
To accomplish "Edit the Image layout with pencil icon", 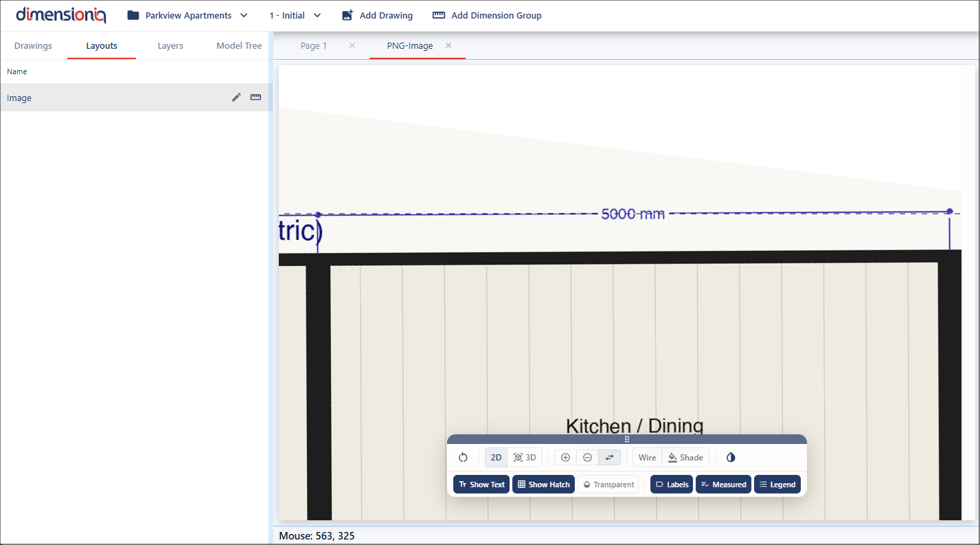I will (236, 98).
